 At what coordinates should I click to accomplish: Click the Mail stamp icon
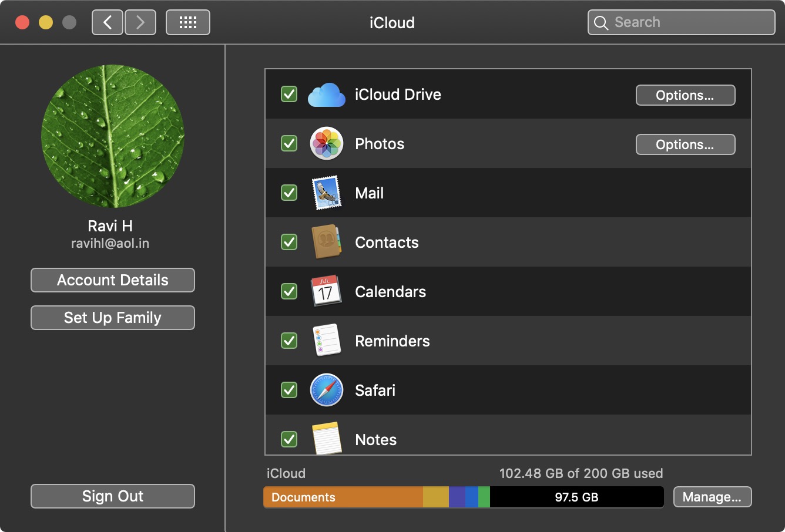pyautogui.click(x=327, y=193)
